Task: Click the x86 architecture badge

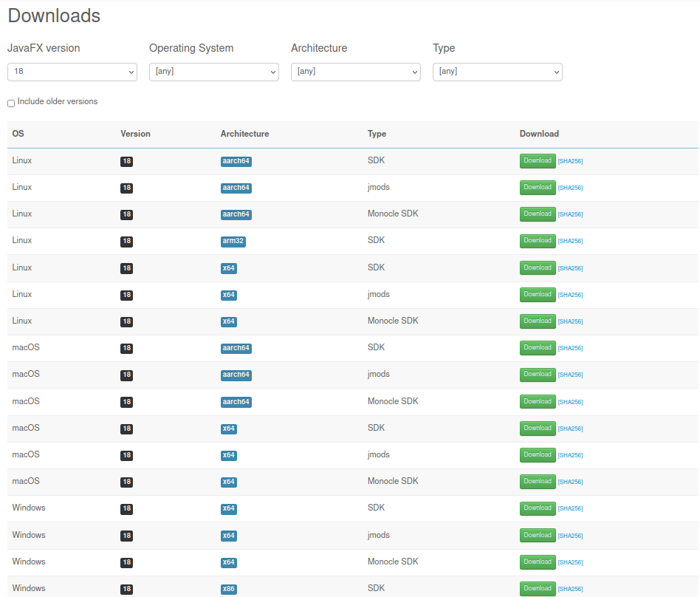Action: (x=229, y=589)
